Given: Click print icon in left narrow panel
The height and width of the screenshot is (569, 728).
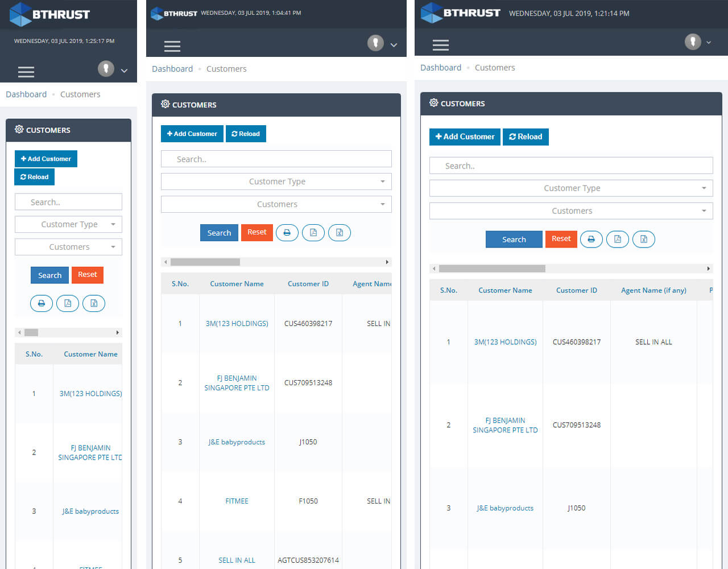Looking at the screenshot, I should [x=42, y=303].
